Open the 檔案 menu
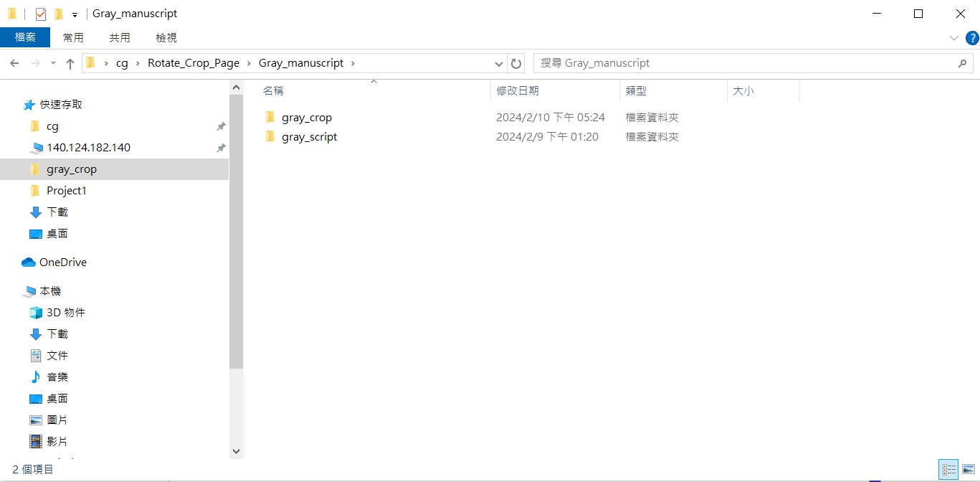 pyautogui.click(x=25, y=37)
